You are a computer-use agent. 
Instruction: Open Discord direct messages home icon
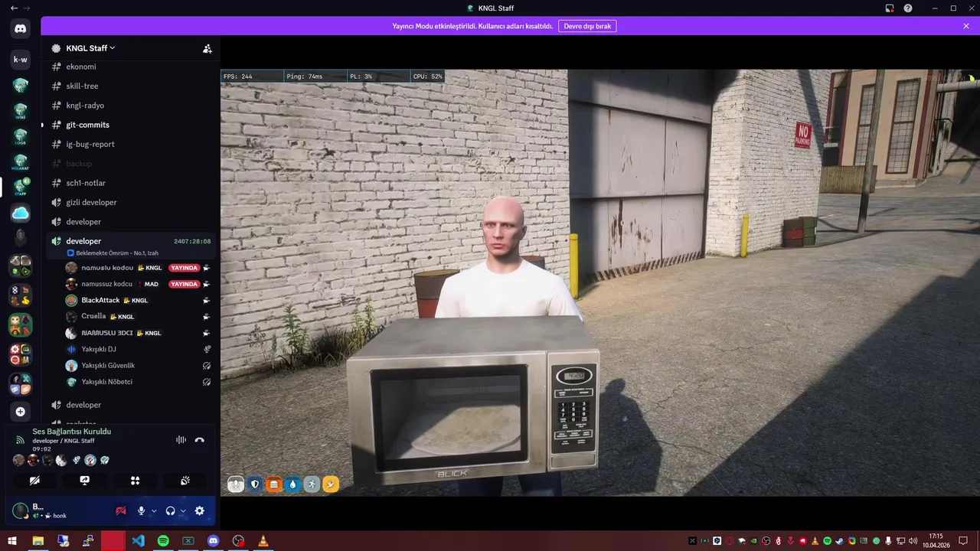tap(21, 29)
